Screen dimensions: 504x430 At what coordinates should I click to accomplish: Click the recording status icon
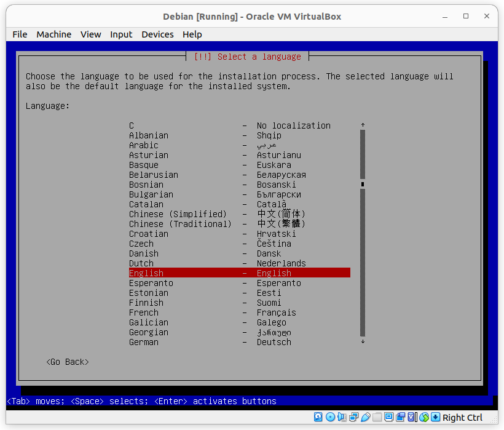400,417
